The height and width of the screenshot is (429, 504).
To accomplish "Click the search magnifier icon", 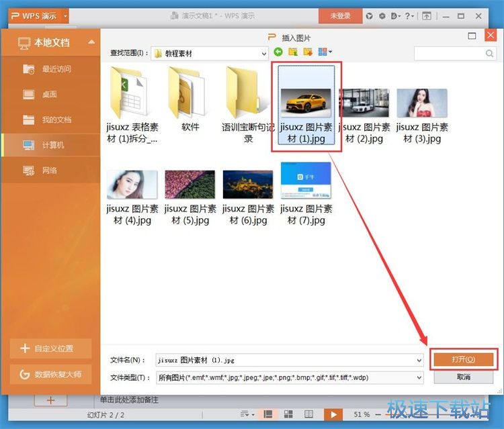I will [x=489, y=53].
